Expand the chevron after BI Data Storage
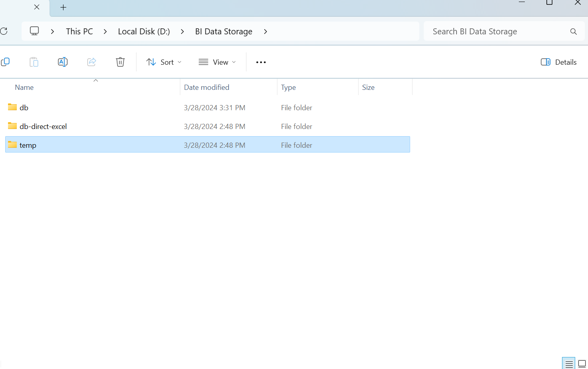 (265, 31)
